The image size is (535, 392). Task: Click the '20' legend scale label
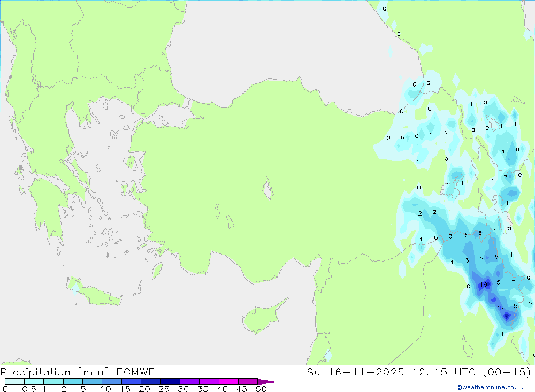144,389
